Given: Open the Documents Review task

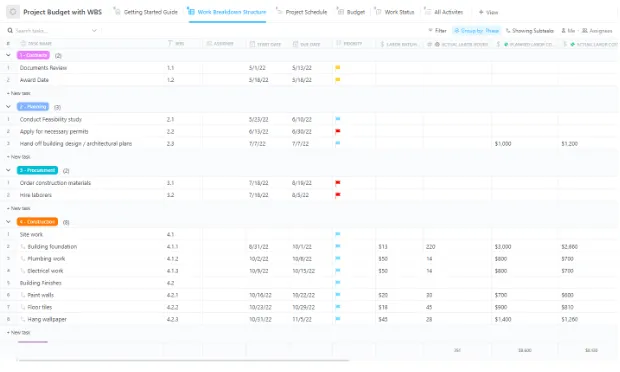Looking at the screenshot, I should [43, 68].
